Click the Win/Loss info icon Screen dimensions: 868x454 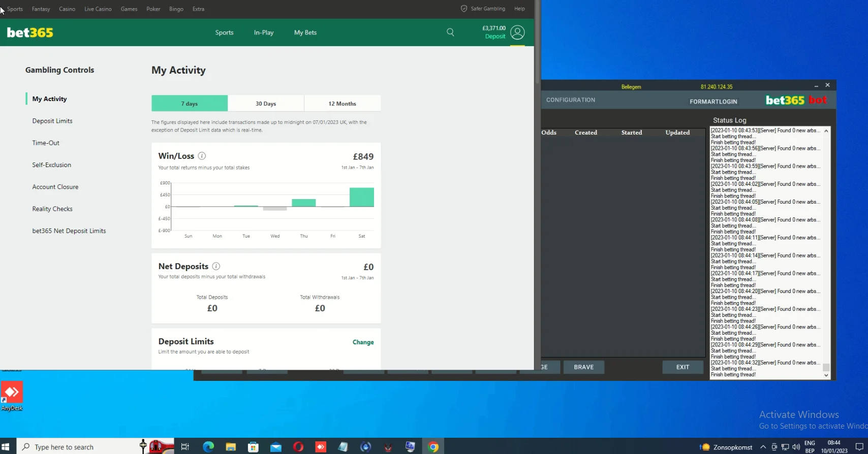[x=202, y=156]
